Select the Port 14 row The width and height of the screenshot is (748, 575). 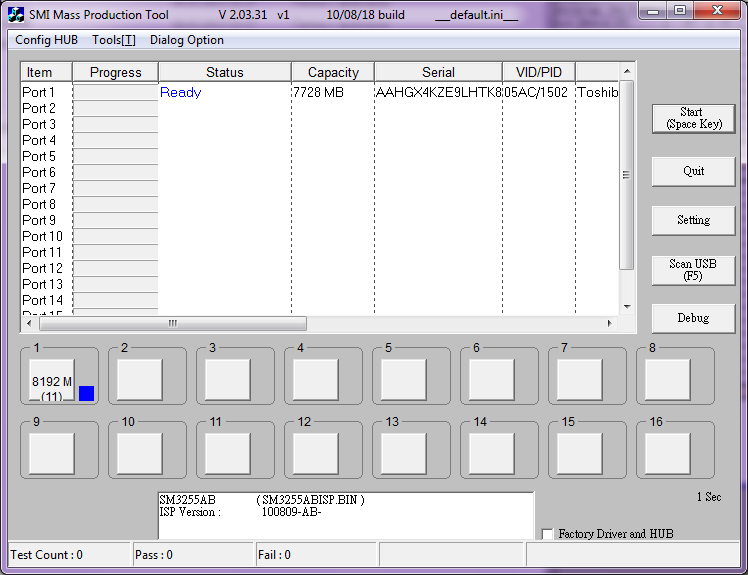tap(320, 300)
